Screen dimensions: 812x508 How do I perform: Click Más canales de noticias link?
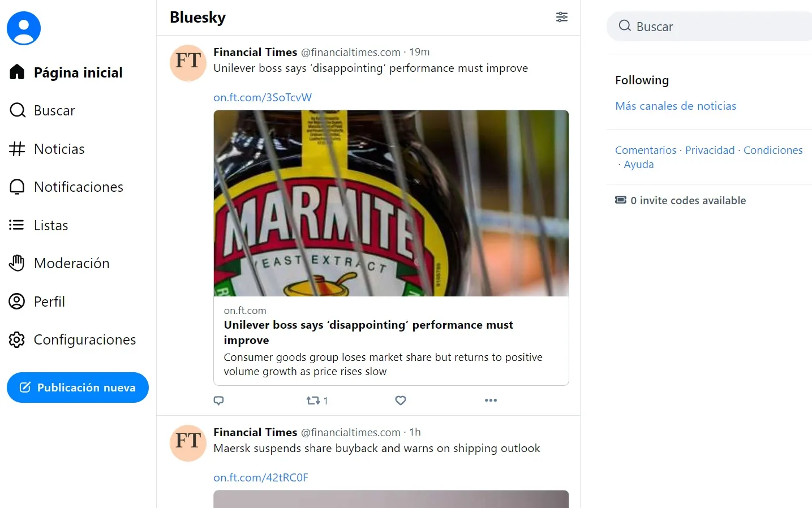coord(676,106)
